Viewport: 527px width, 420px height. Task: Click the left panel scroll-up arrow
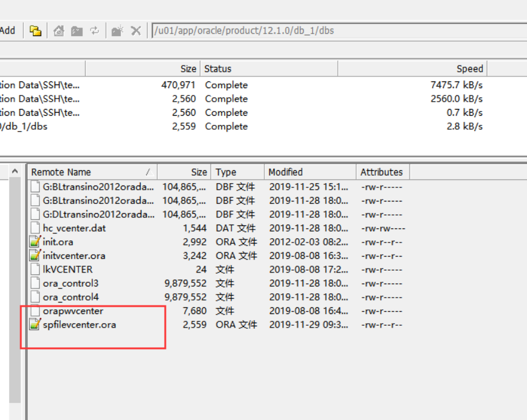coord(15,171)
